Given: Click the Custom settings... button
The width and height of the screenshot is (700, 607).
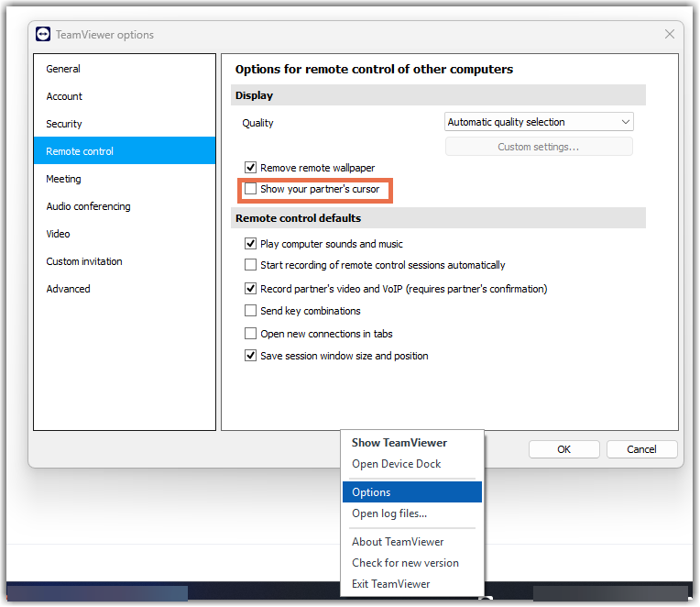Looking at the screenshot, I should tap(539, 147).
